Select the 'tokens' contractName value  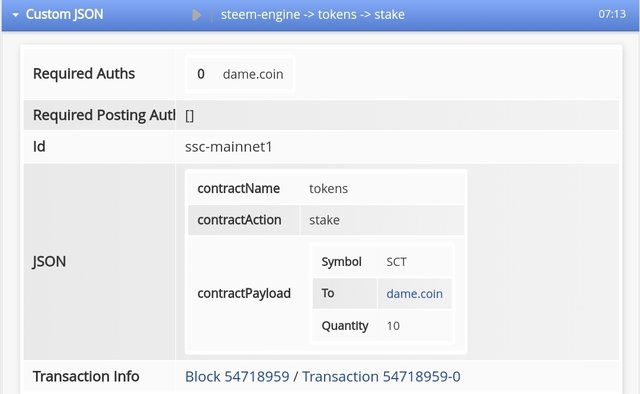pos(328,189)
